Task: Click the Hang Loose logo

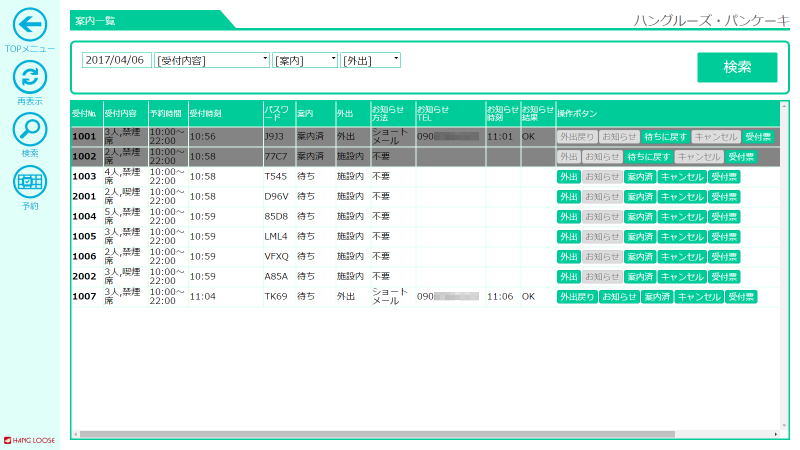Action: click(29, 439)
